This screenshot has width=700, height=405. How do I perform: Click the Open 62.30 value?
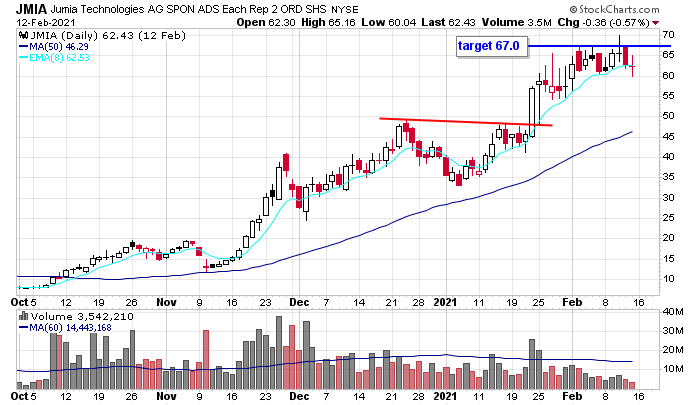pos(266,22)
